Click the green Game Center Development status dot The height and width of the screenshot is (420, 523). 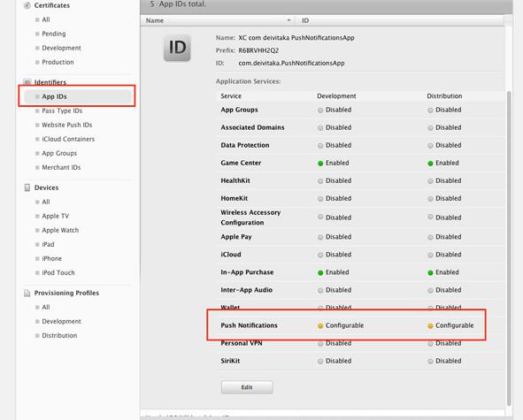point(320,164)
